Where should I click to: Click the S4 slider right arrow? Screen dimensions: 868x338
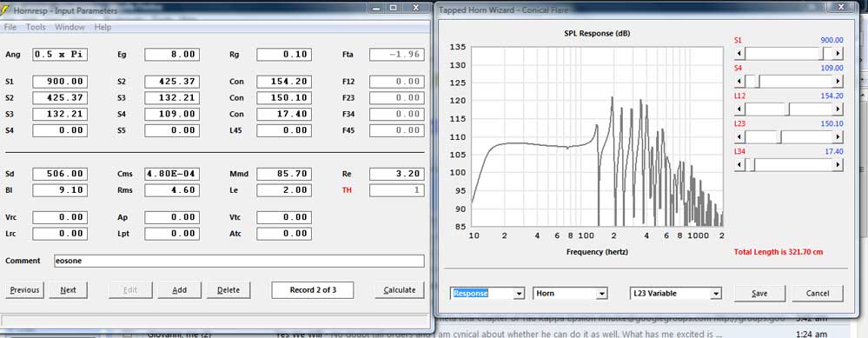point(838,82)
